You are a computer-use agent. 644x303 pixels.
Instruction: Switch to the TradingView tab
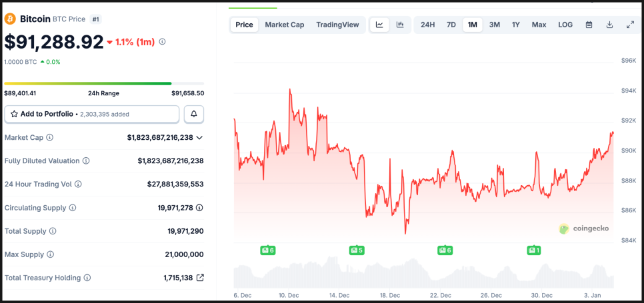[x=337, y=25]
